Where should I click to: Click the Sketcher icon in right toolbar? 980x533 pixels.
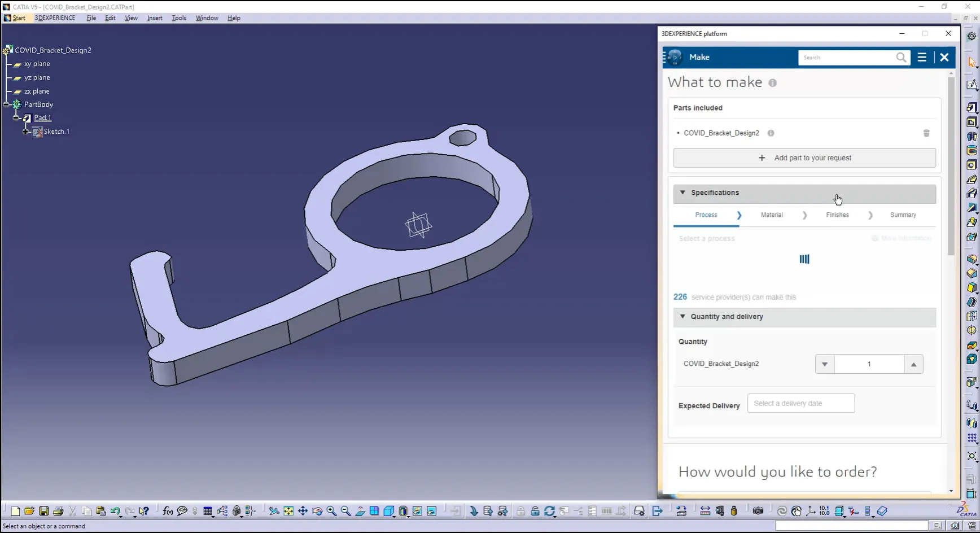(x=972, y=85)
